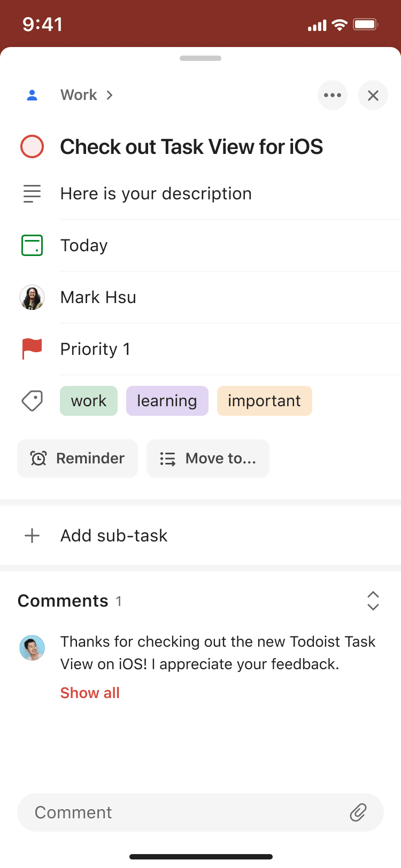Show all comments
This screenshot has height=868, width=401.
tap(89, 693)
